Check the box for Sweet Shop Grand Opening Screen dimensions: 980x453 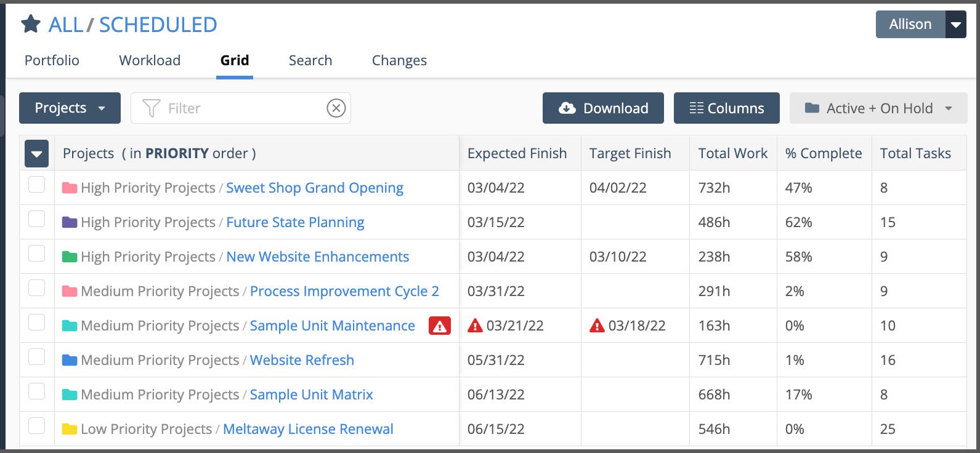37,185
